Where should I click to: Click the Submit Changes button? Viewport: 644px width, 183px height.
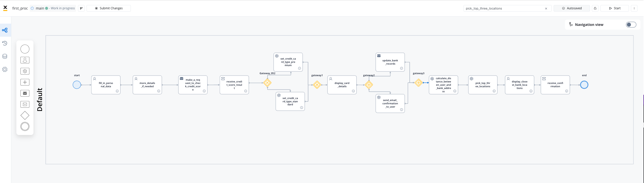tap(109, 8)
